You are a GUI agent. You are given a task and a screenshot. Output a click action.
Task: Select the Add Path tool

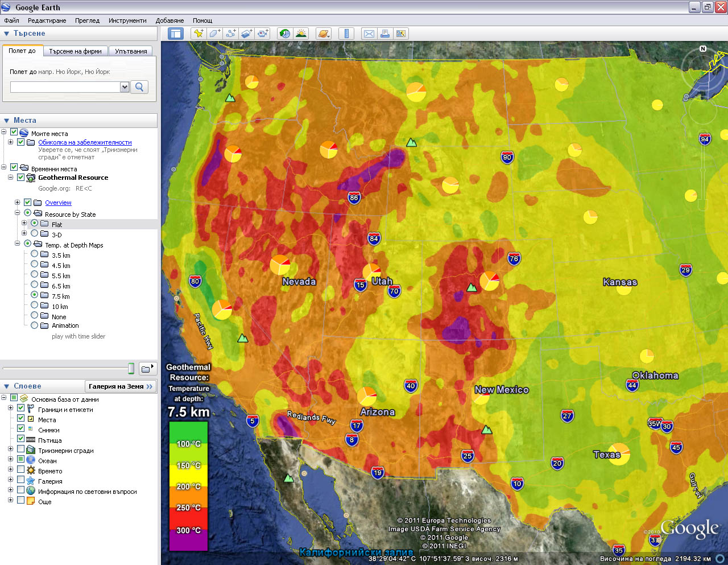(230, 34)
